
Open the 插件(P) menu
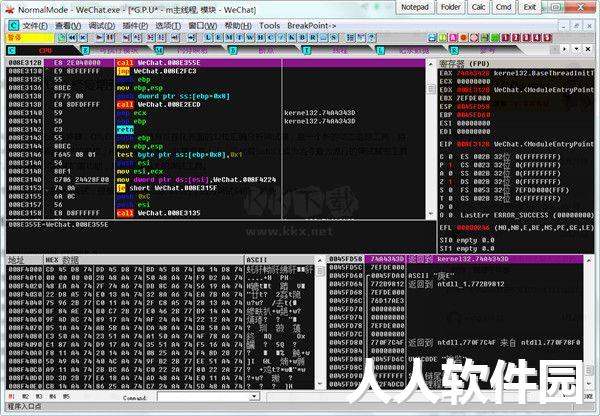135,26
